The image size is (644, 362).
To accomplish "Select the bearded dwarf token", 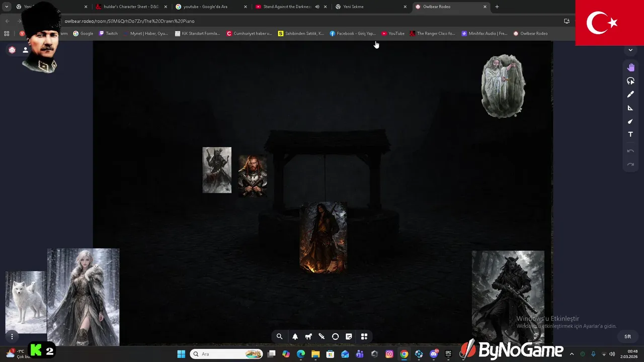I will click(253, 175).
